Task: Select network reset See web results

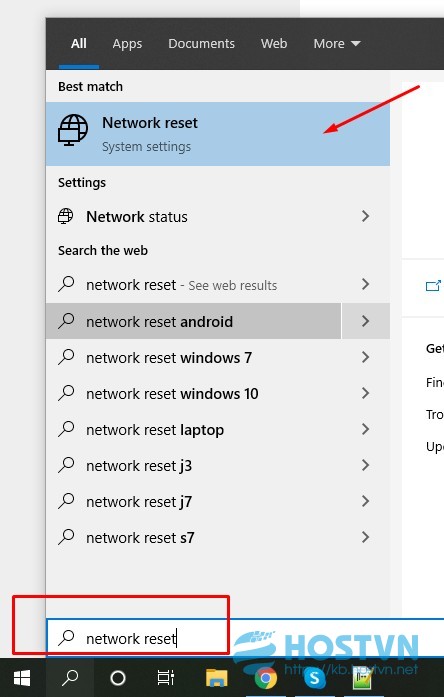Action: (x=218, y=284)
